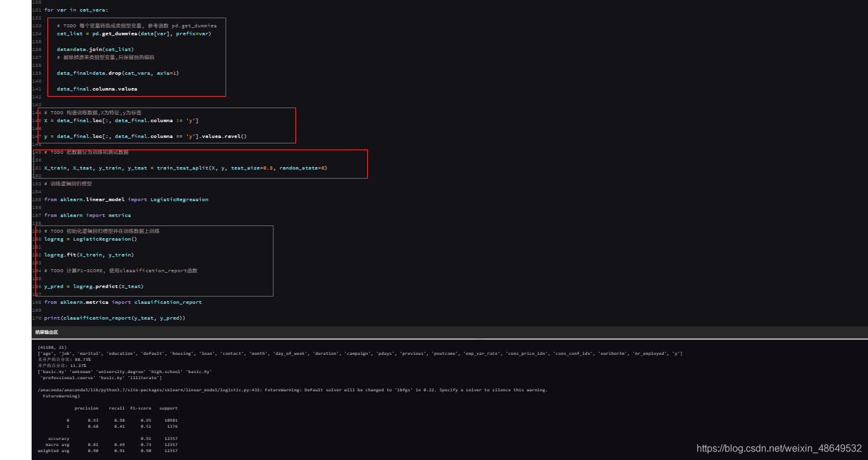The width and height of the screenshot is (868, 460).
Task: Click the column names list output line
Action: tap(360, 354)
